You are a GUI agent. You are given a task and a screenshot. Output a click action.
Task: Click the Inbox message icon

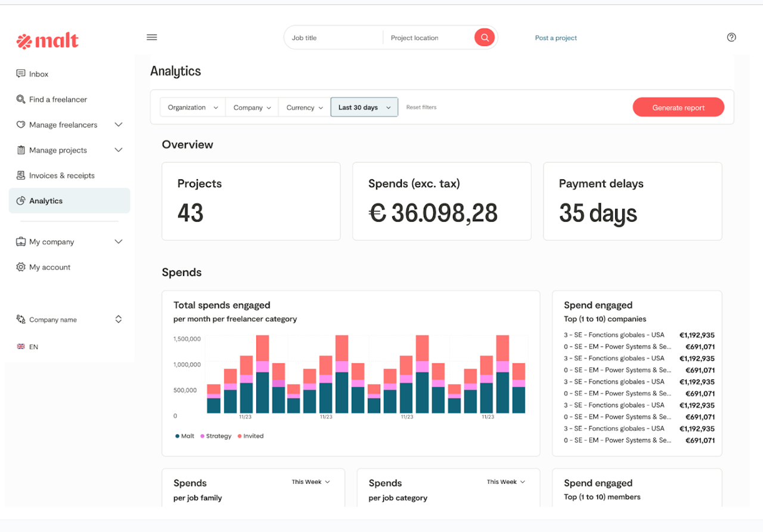coord(21,74)
